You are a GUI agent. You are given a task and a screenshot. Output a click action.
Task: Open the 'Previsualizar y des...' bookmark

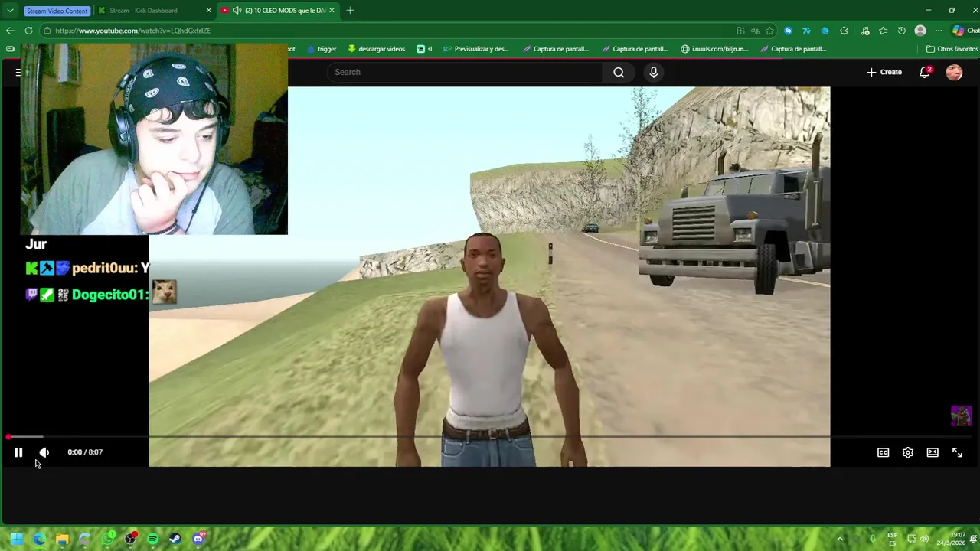pos(475,49)
